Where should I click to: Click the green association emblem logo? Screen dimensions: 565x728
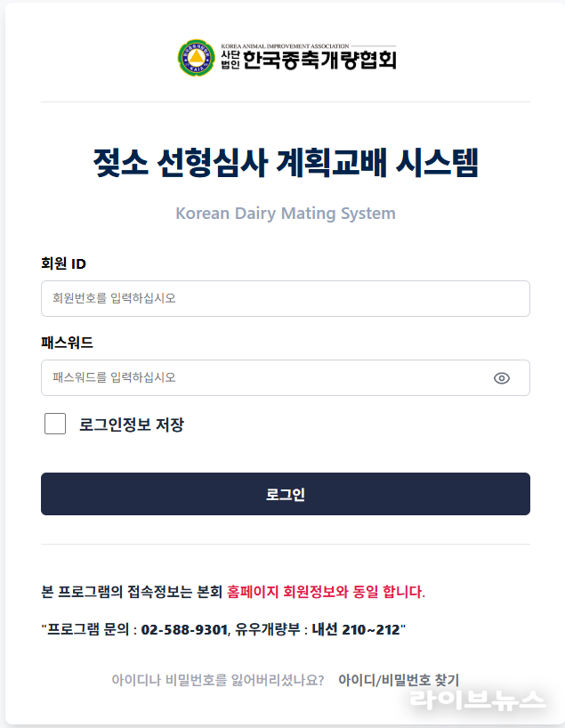(x=195, y=57)
